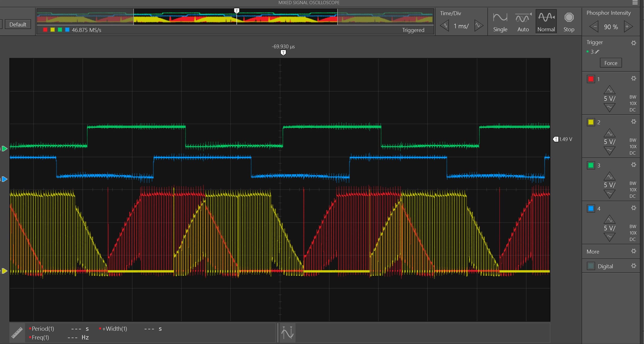This screenshot has height=344, width=644.
Task: Open channel 1 settings gear
Action: [634, 78]
